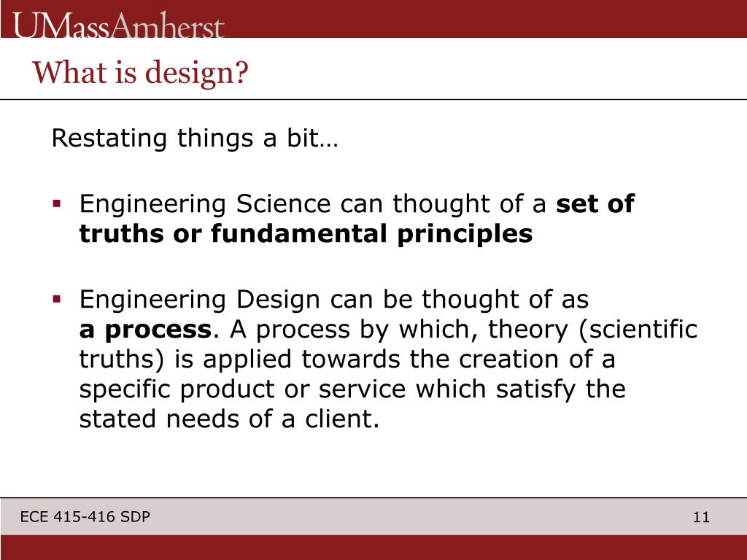Click the words 'Engineering Design'
747x560 pixels.
click(x=200, y=300)
